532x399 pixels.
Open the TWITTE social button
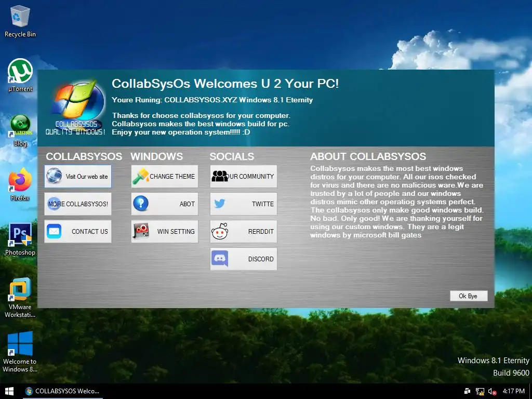244,204
